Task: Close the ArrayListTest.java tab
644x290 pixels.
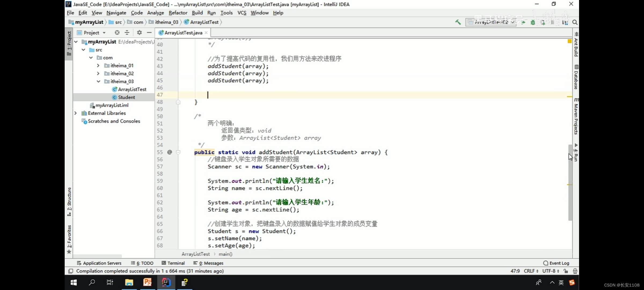Action: [x=206, y=33]
